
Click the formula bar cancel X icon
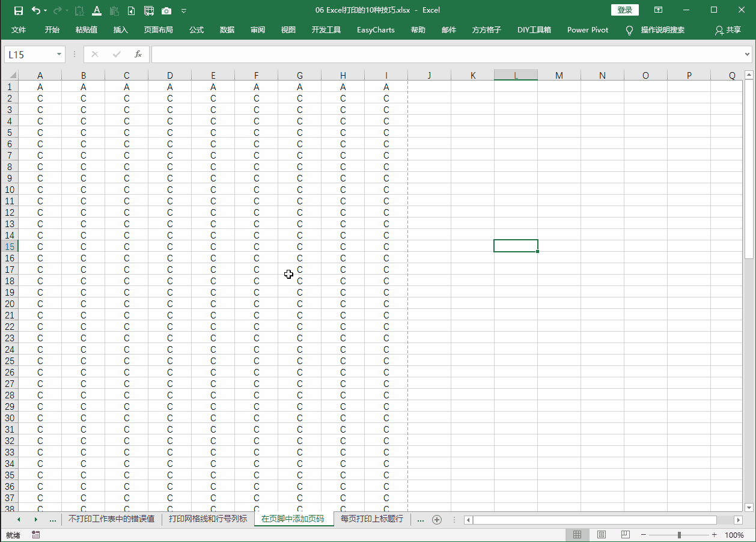pyautogui.click(x=94, y=54)
